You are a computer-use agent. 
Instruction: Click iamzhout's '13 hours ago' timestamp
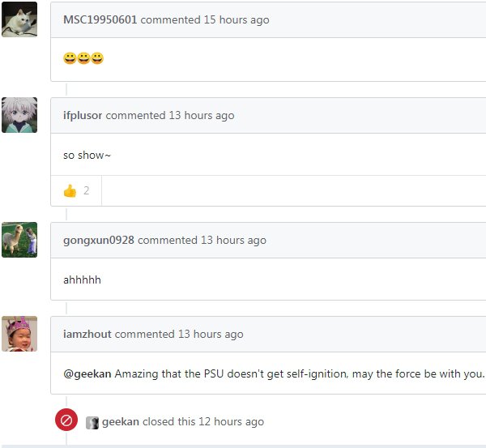(x=211, y=334)
